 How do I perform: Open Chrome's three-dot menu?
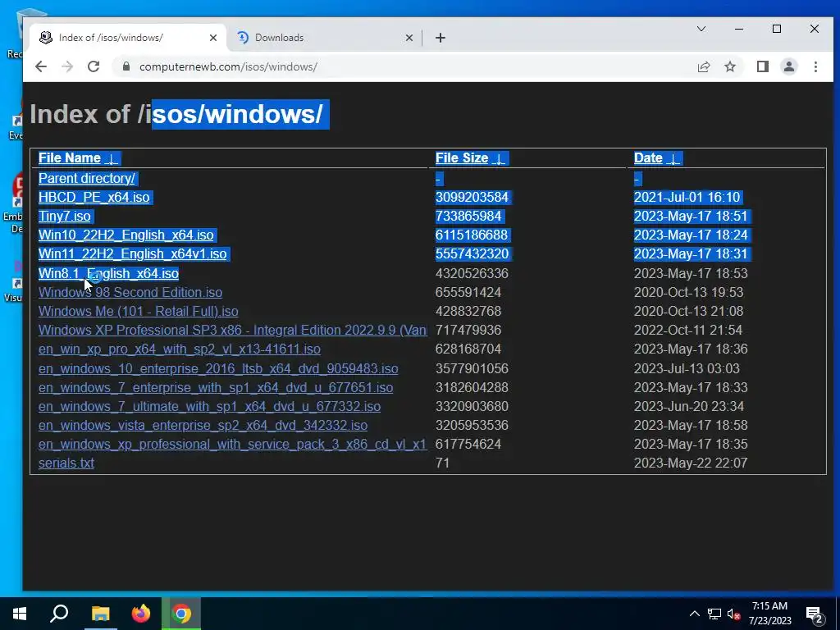[x=815, y=66]
